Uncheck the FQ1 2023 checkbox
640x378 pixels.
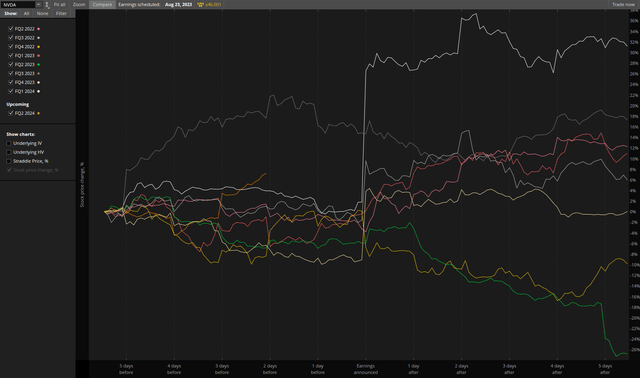(11, 56)
